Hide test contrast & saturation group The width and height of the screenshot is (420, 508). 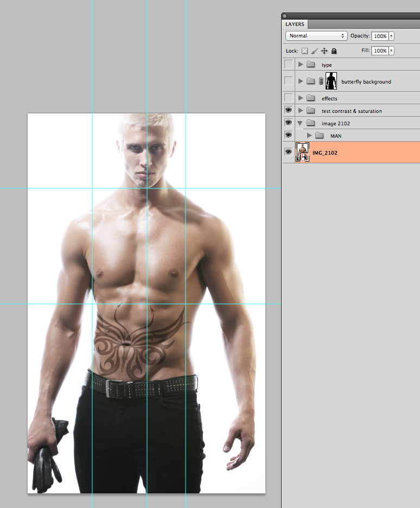tap(289, 110)
